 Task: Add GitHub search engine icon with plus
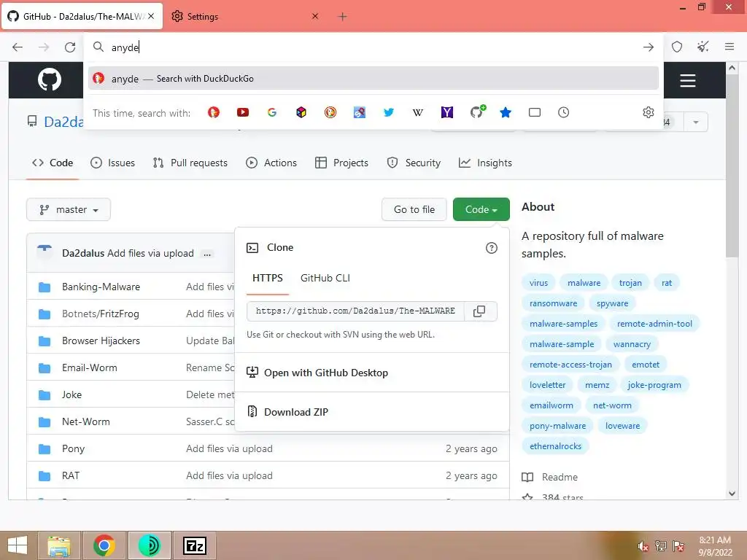(x=477, y=112)
